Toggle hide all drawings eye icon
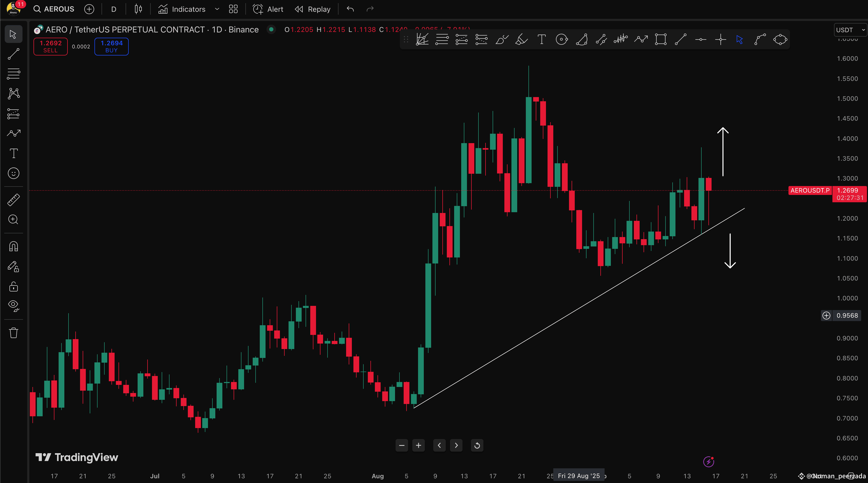 [x=14, y=306]
